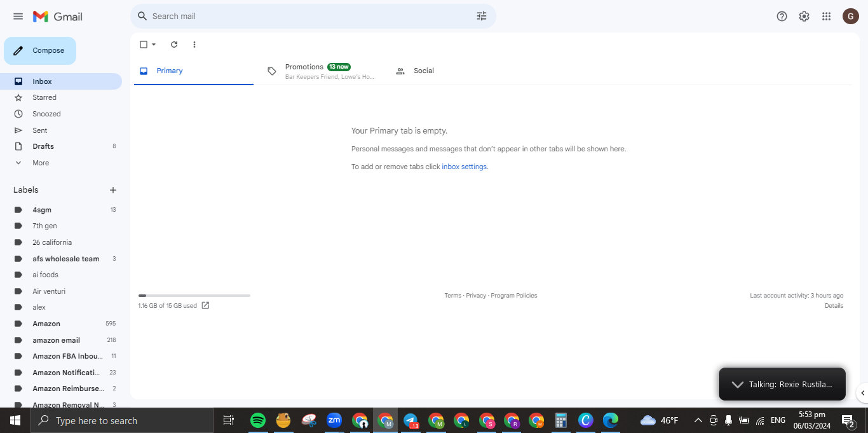The width and height of the screenshot is (868, 433).
Task: Open search options filter icon
Action: pos(482,17)
